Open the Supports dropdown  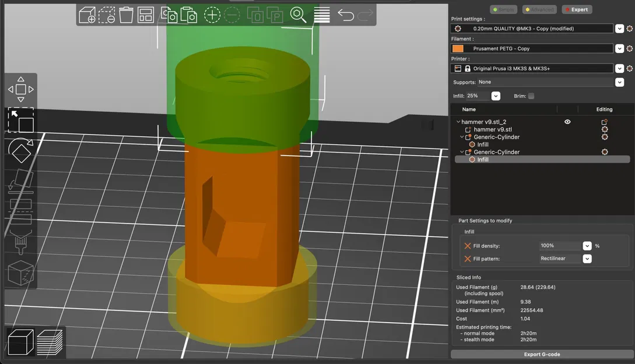point(619,82)
